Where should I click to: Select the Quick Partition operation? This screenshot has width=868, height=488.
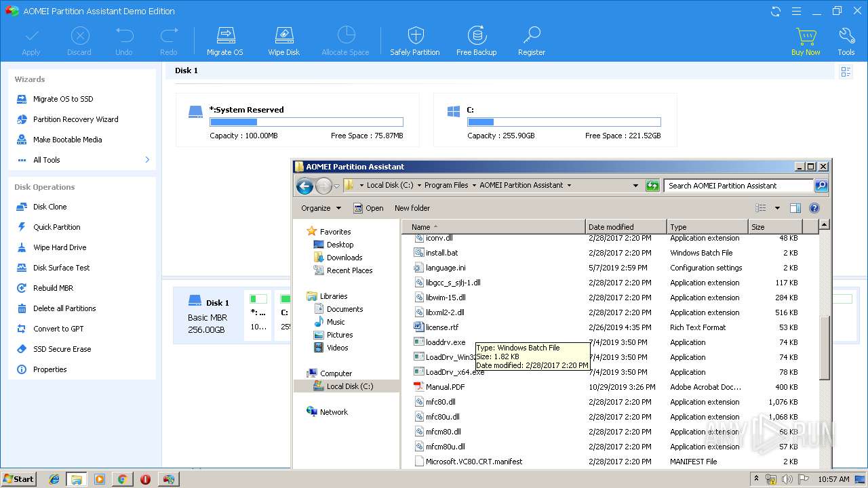pyautogui.click(x=56, y=227)
